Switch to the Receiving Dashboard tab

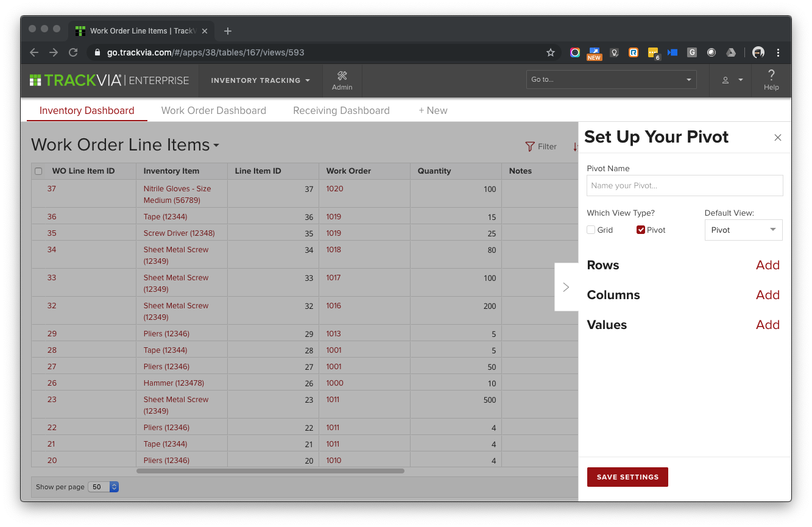tap(341, 110)
